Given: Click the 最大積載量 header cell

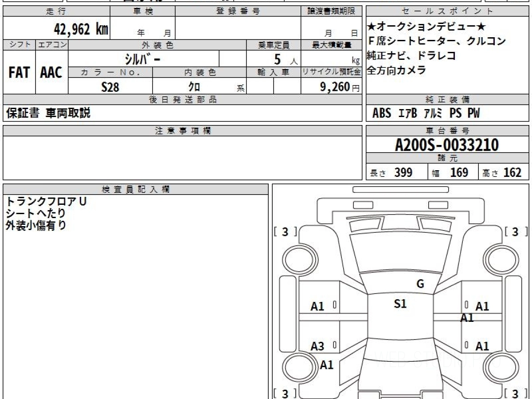Looking at the screenshot, I should [331, 45].
